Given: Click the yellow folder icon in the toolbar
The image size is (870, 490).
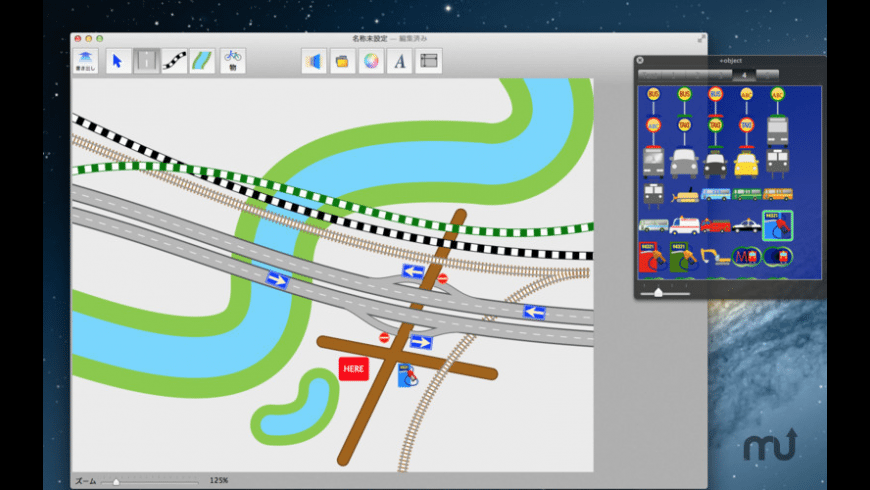Looking at the screenshot, I should (343, 61).
